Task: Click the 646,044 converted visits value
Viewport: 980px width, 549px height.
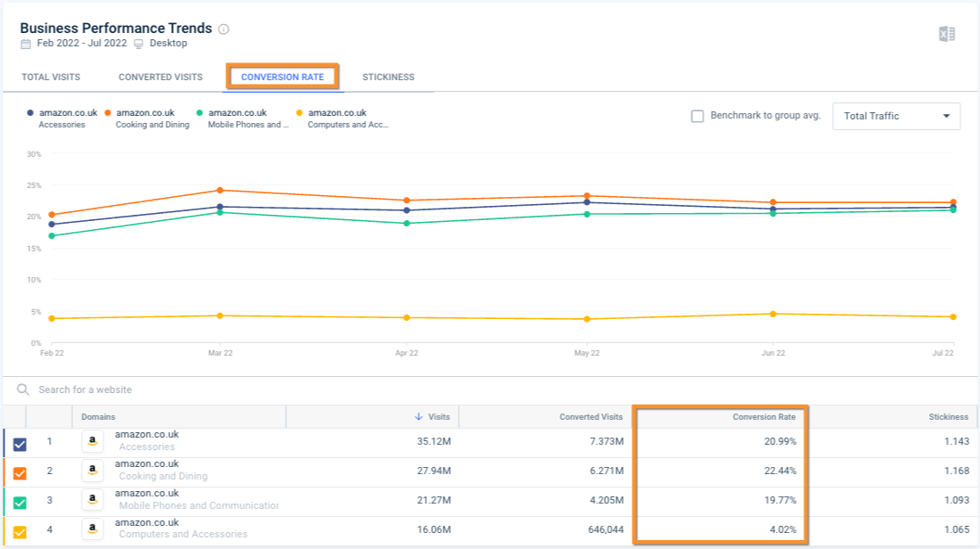Action: (606, 529)
